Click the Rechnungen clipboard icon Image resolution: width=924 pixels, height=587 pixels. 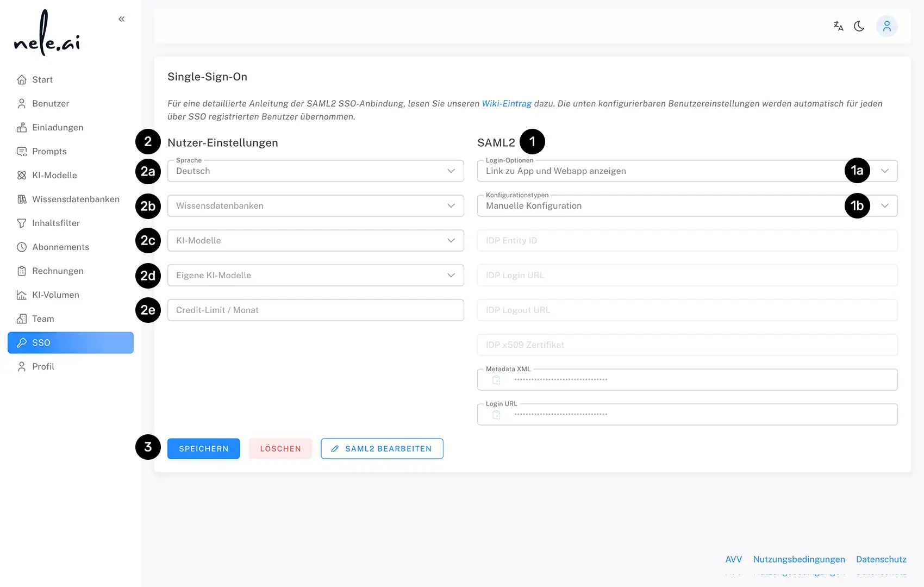[x=22, y=271]
